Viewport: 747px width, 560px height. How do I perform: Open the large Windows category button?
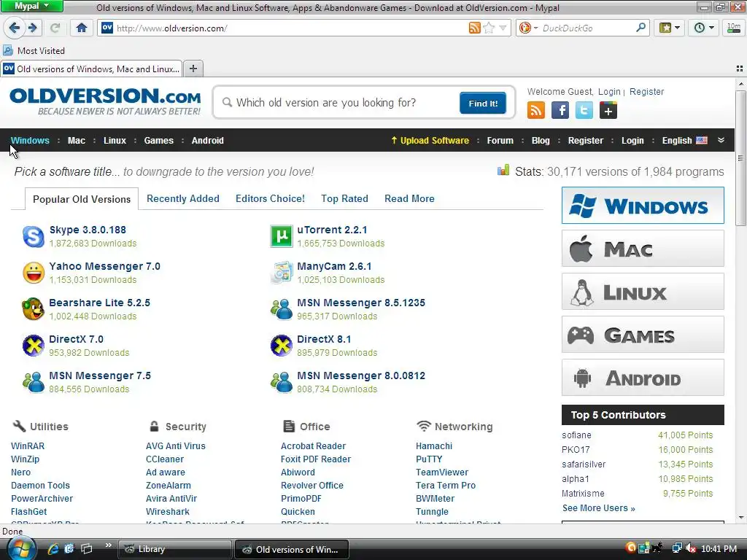643,205
